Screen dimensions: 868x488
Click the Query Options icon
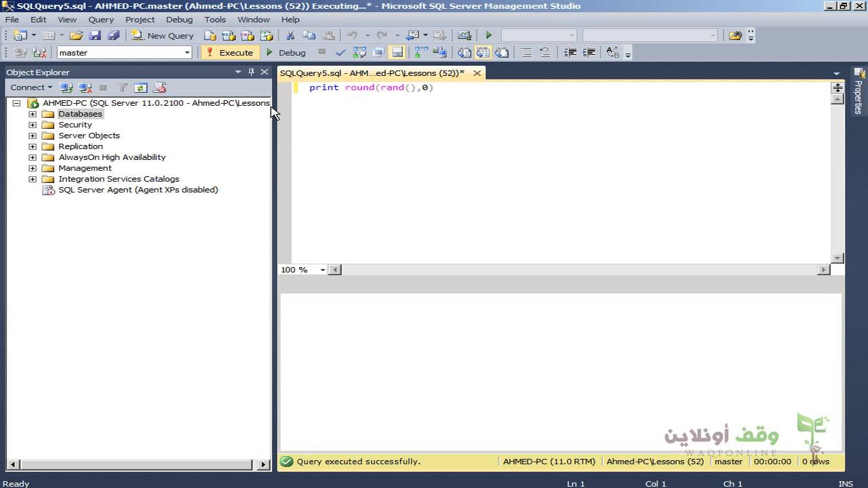[x=378, y=52]
